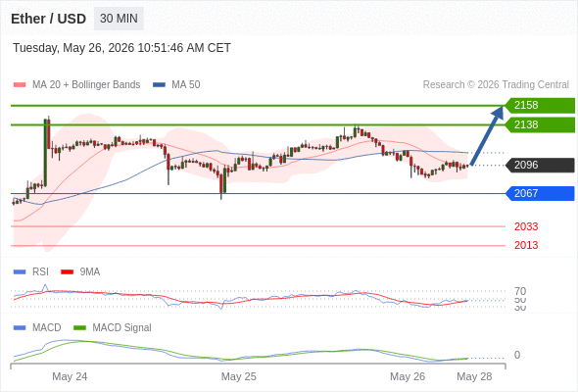Click the MA 20 + Bollinger Bands legend swatch

point(20,85)
